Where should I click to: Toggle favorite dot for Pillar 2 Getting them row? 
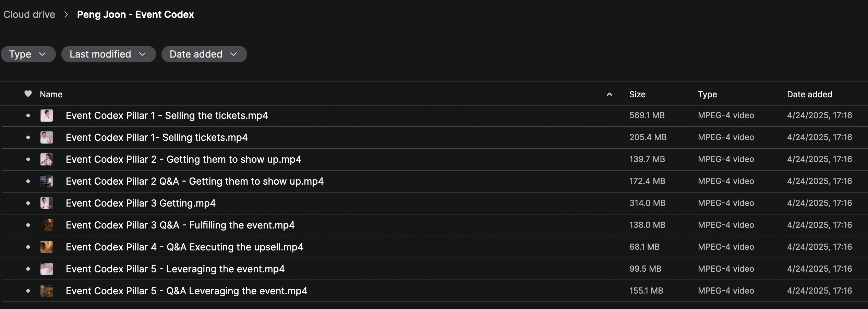28,159
